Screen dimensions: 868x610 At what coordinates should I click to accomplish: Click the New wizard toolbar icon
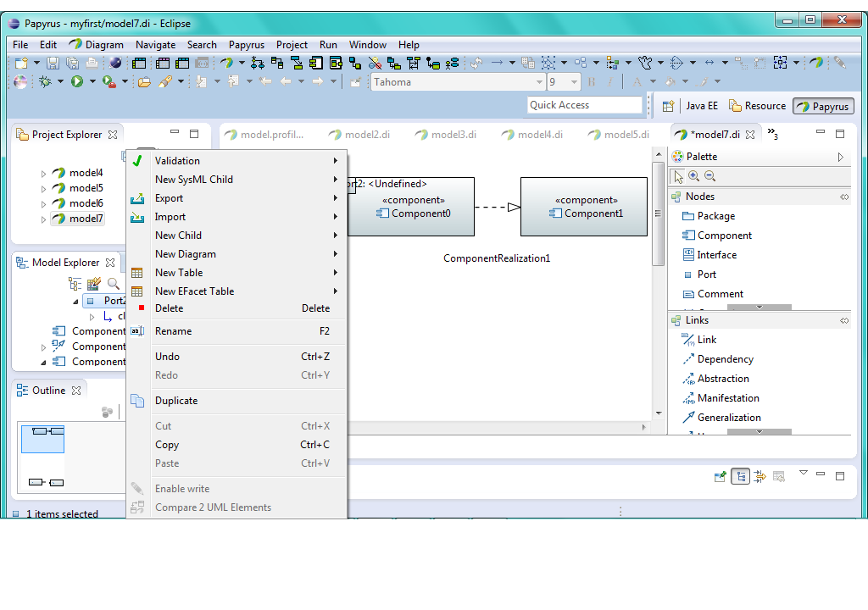(21, 63)
